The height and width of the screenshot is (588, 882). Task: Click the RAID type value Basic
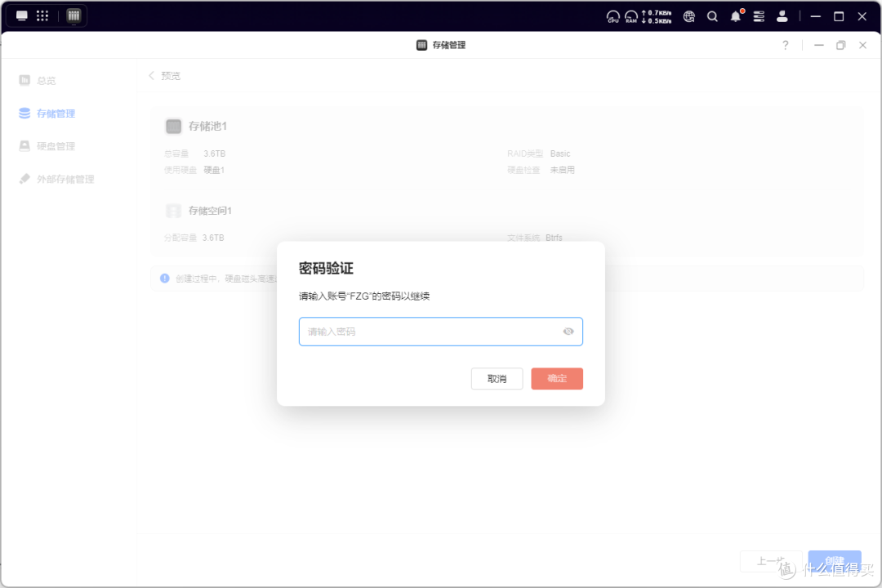pos(559,154)
